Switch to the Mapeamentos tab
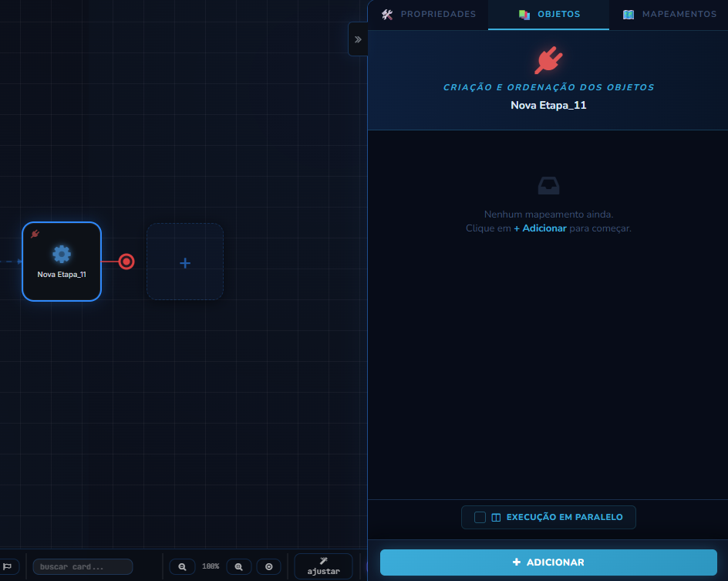This screenshot has height=581, width=728. pos(669,15)
